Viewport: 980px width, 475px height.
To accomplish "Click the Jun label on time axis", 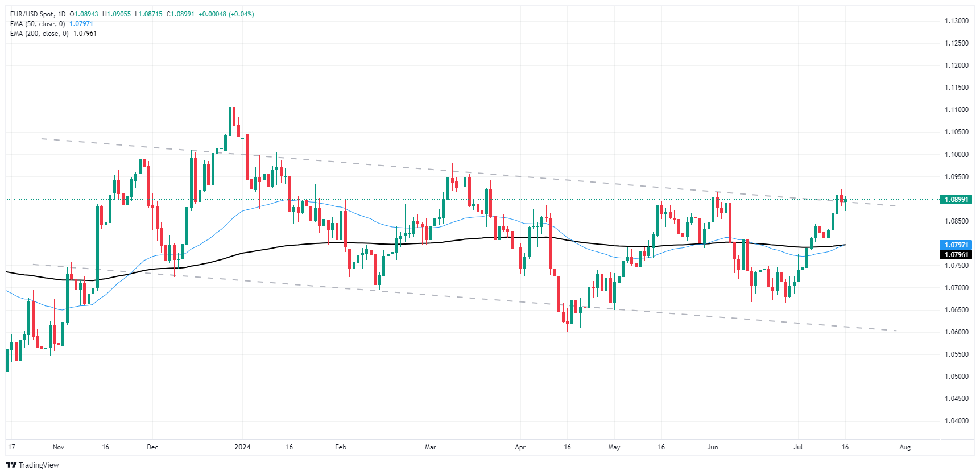I will [713, 447].
